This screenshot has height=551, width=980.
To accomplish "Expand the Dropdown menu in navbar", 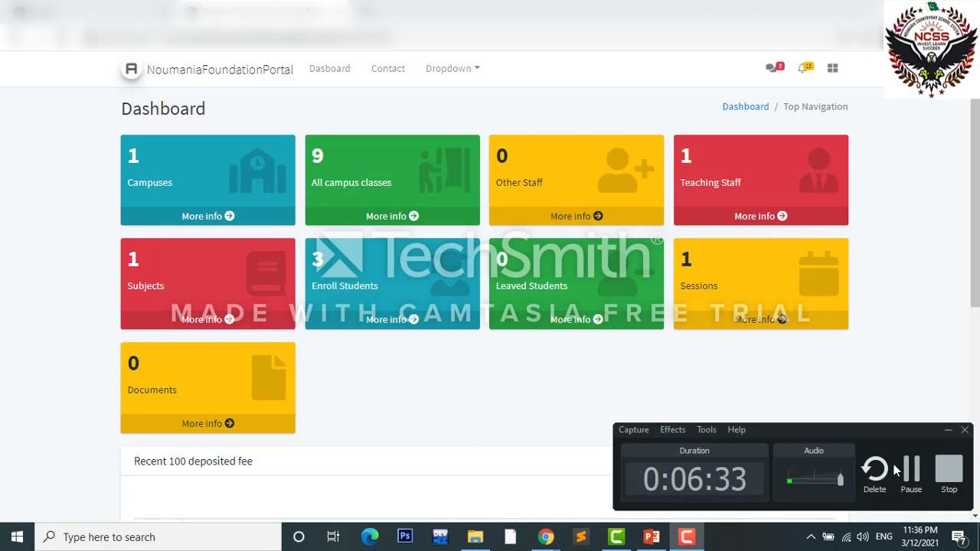I will 452,69.
